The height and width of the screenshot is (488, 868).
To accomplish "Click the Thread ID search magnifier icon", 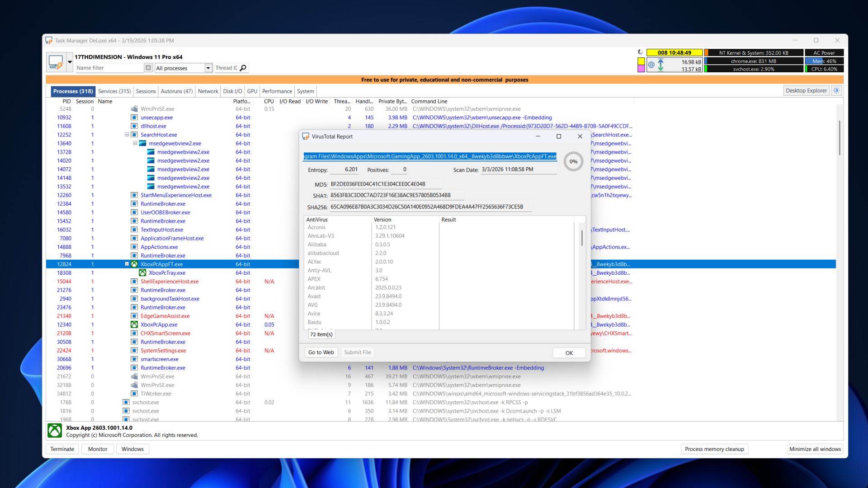I will pos(243,68).
